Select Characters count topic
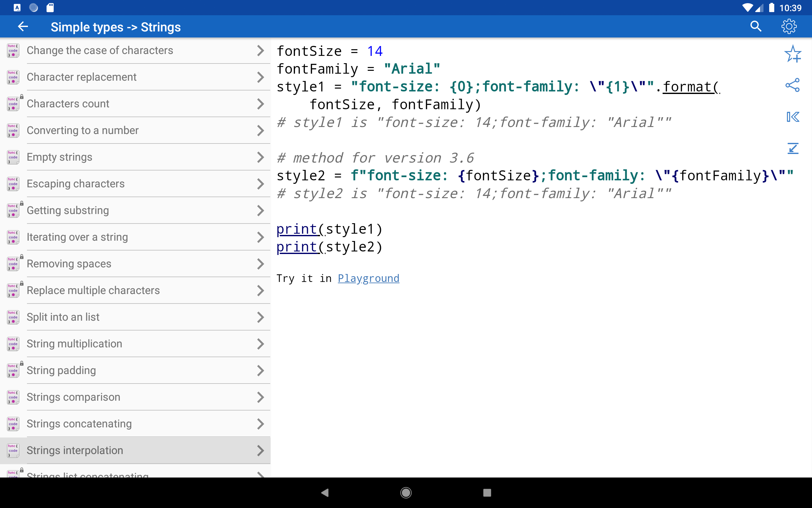812x508 pixels. point(135,104)
